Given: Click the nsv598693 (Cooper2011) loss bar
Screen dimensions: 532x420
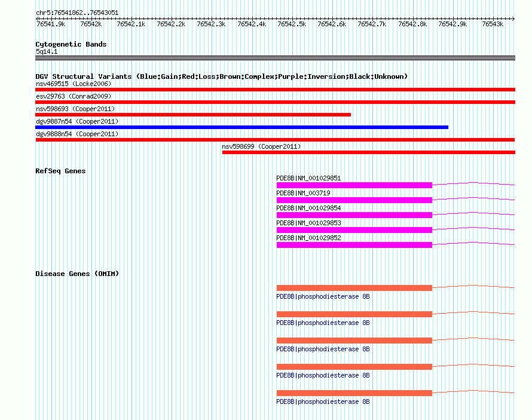Looking at the screenshot, I should coord(193,115).
